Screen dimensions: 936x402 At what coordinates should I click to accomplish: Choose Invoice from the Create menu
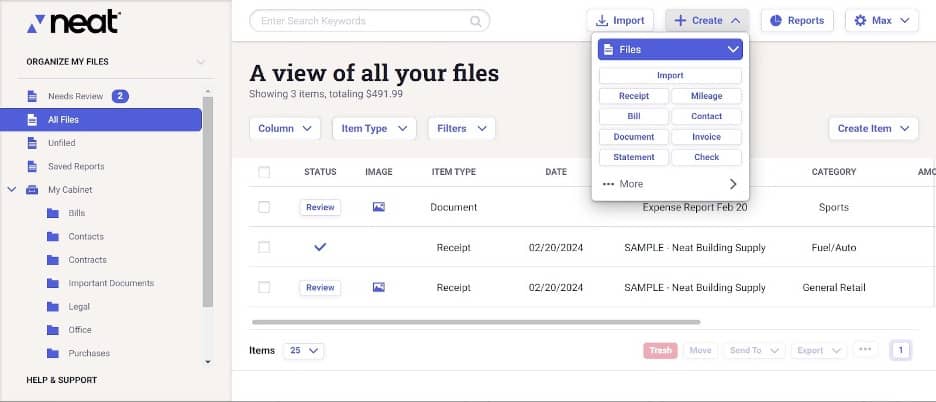pos(706,137)
